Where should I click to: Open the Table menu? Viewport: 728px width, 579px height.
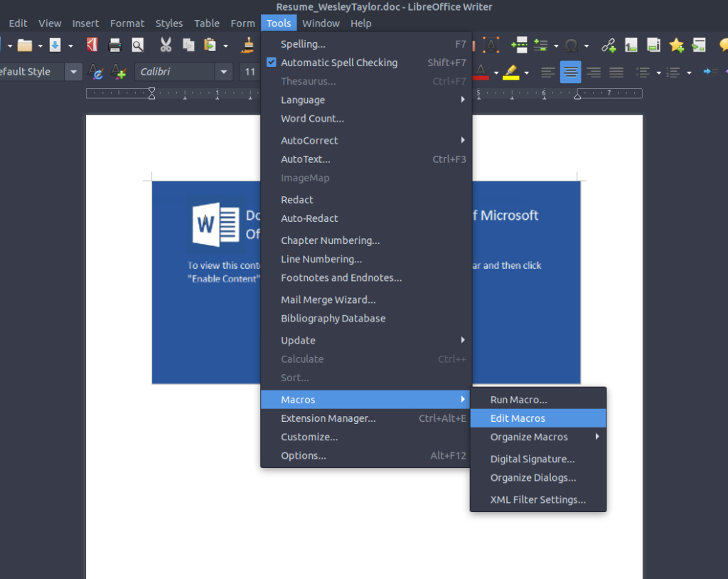tap(207, 23)
